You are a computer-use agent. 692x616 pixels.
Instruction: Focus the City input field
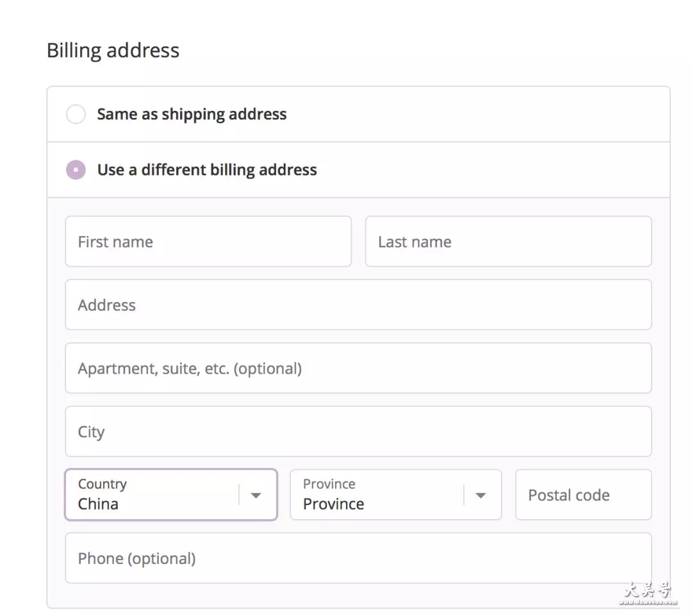tap(358, 431)
